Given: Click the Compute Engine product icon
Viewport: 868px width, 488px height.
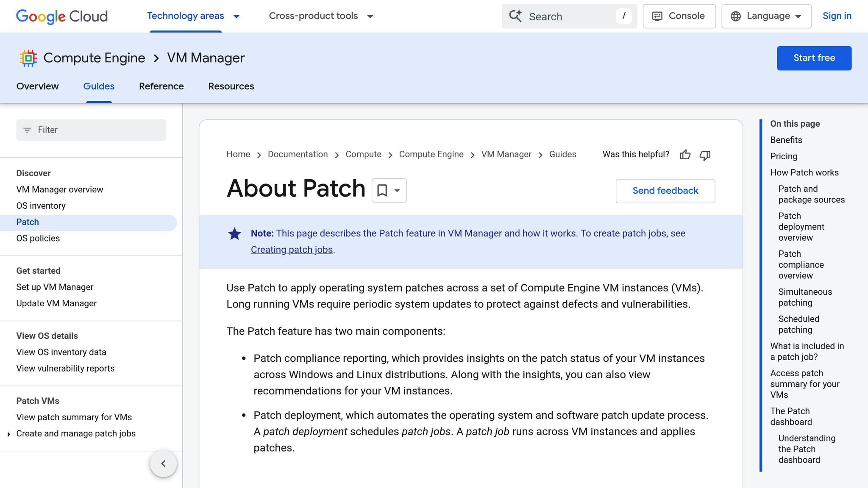Looking at the screenshot, I should [x=28, y=58].
